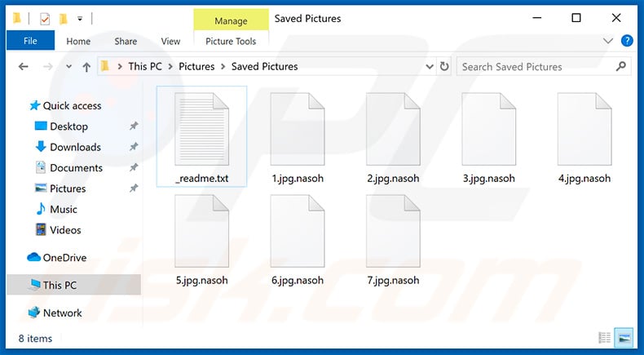Open Customize Quick Access Toolbar dropdown
The image size is (644, 355).
point(80,18)
